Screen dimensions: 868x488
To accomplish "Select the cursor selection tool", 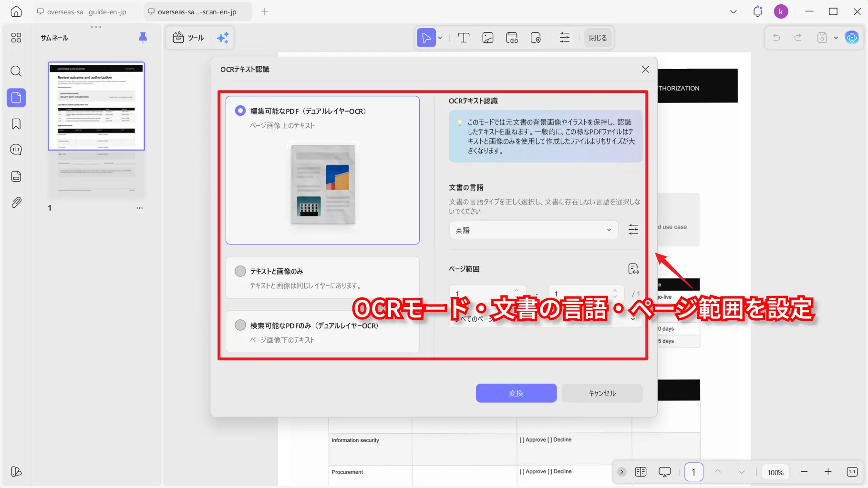I will pyautogui.click(x=426, y=38).
